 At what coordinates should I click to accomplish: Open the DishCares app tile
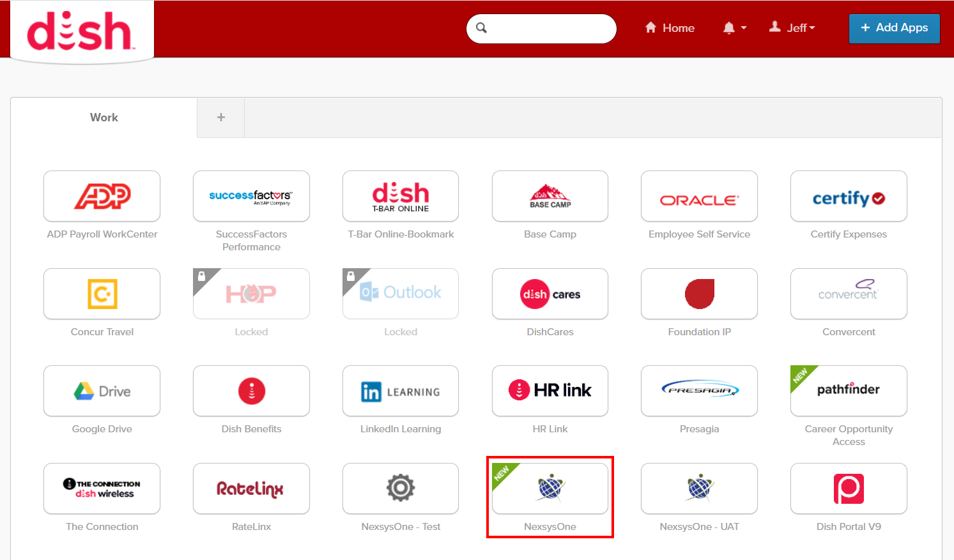tap(550, 294)
